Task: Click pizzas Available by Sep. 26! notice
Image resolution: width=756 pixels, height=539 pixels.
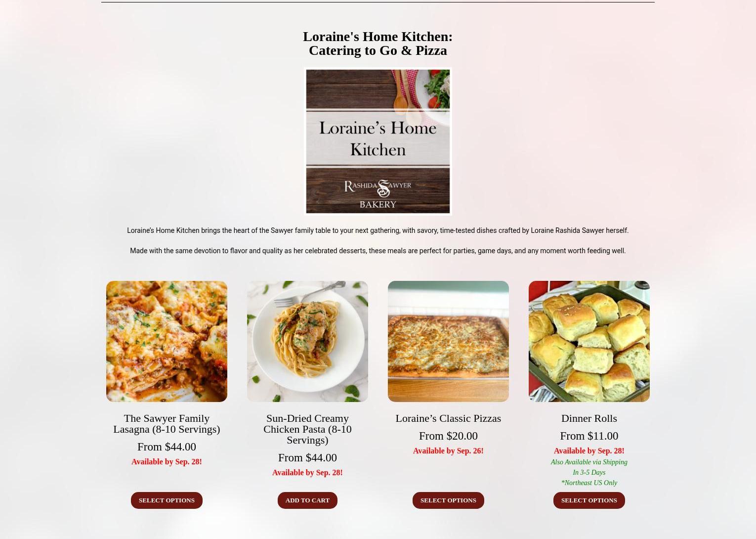Action: tap(448, 451)
